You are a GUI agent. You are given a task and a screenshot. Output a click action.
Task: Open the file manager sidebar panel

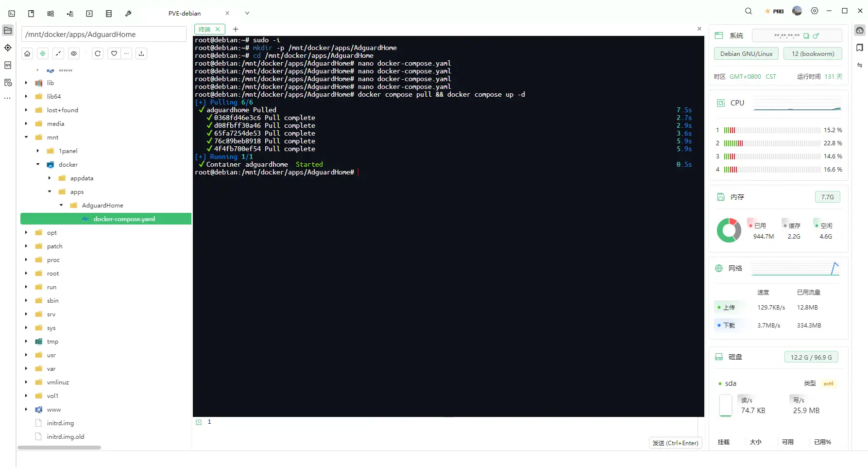pos(8,30)
